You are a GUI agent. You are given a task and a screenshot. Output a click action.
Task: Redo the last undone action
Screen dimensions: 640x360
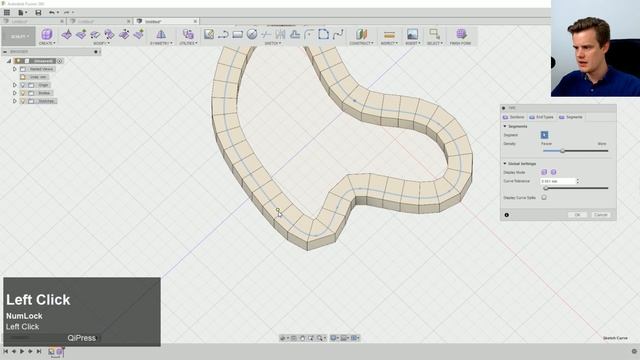click(67, 13)
